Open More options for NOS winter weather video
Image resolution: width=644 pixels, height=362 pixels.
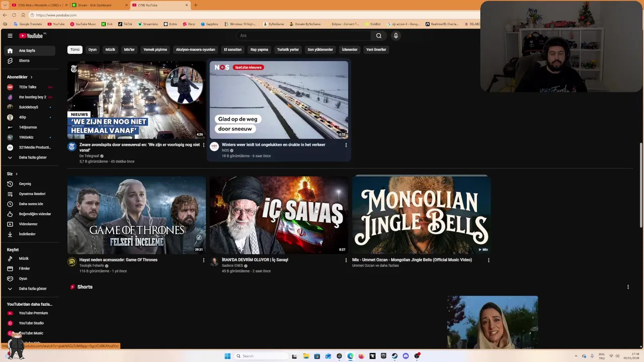346,145
